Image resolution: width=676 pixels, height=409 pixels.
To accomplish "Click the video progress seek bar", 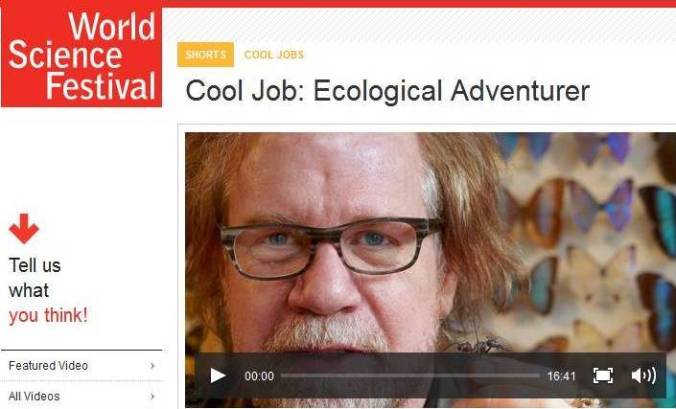I will 410,376.
